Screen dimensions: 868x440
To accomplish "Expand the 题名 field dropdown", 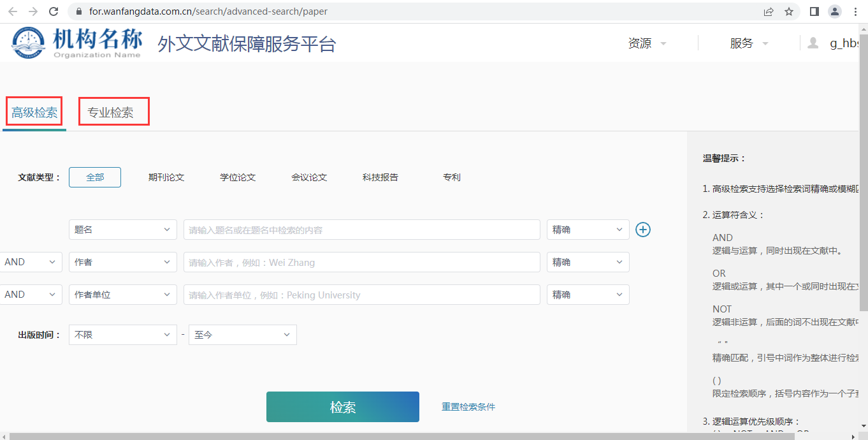I will coord(123,230).
